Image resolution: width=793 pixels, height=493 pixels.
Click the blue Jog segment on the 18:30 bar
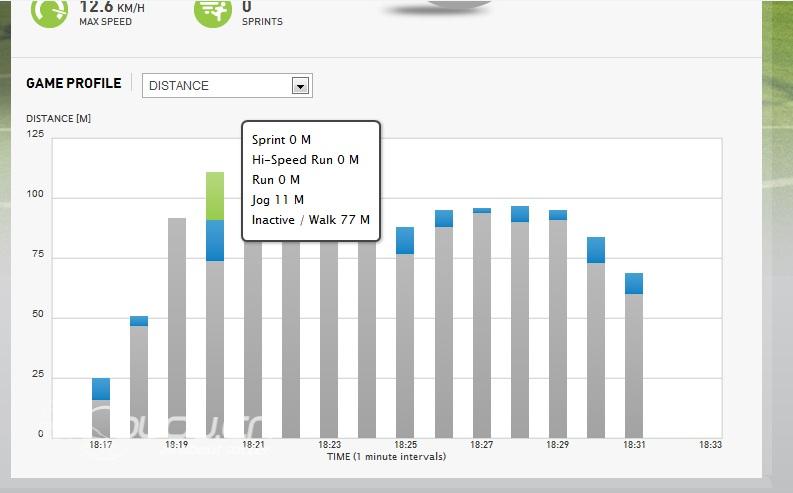point(596,250)
